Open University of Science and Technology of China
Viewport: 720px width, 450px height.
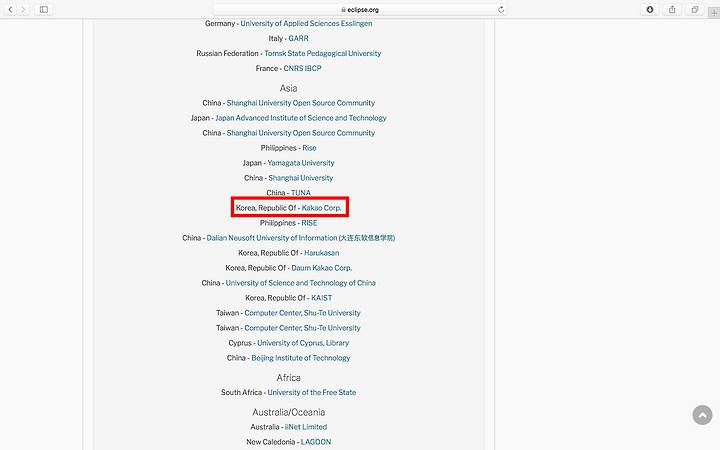[x=300, y=283]
